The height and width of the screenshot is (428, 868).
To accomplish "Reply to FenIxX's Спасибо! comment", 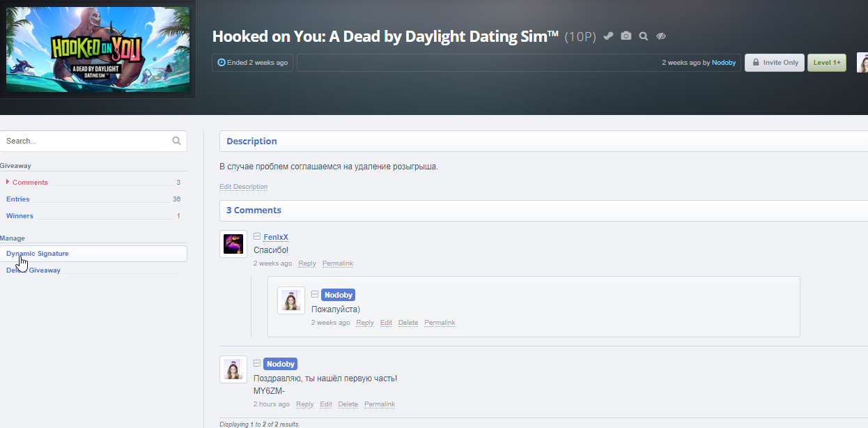I will [307, 263].
